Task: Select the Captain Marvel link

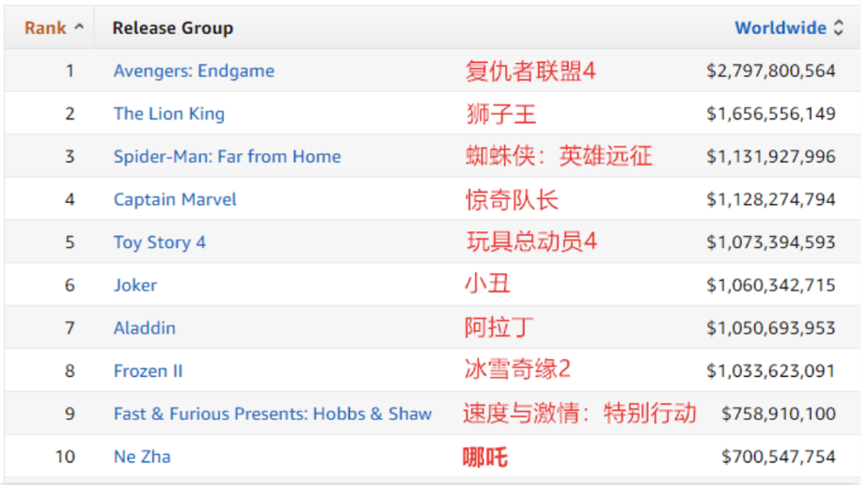Action: 175,199
